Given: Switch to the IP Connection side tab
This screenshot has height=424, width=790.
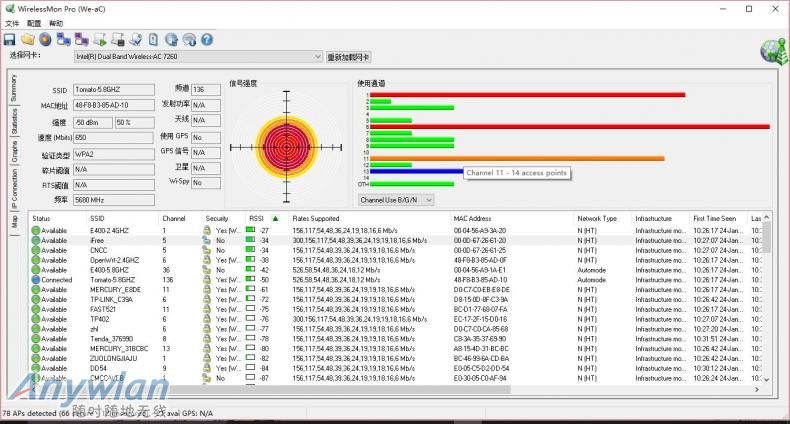Looking at the screenshot, I should pyautogui.click(x=14, y=189).
